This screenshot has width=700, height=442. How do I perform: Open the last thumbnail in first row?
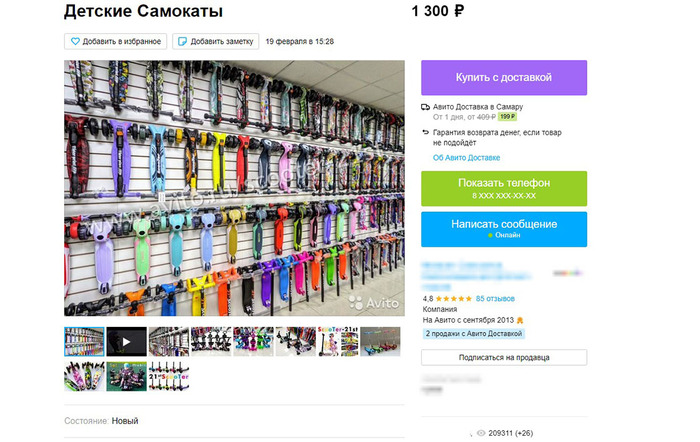pos(380,342)
